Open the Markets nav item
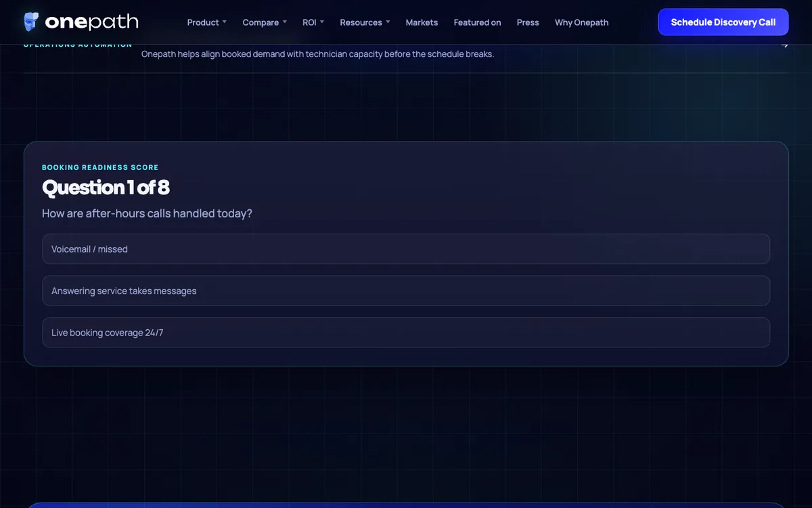812x508 pixels. (422, 22)
